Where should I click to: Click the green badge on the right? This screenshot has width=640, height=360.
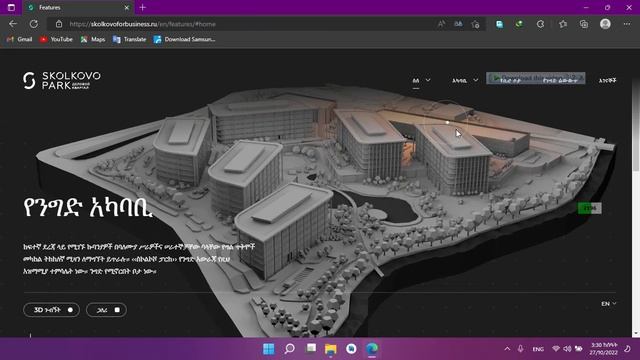point(589,208)
